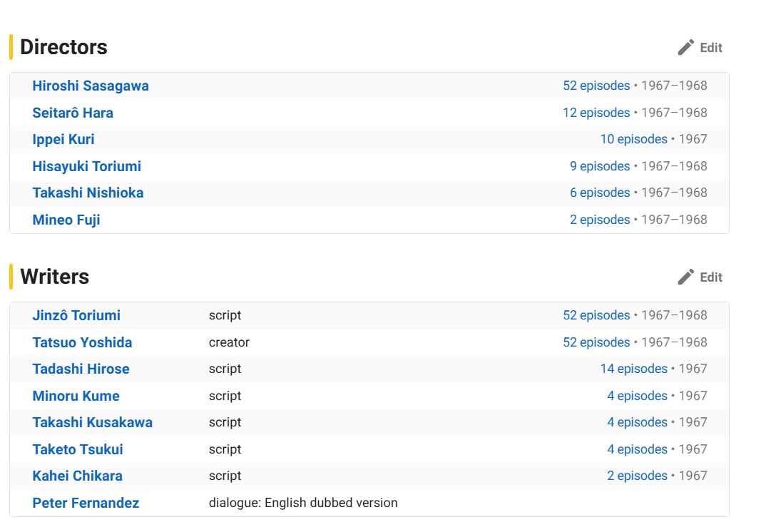This screenshot has height=532, width=776.
Task: Show Seitarô Hara's 12 episodes
Action: tap(596, 113)
